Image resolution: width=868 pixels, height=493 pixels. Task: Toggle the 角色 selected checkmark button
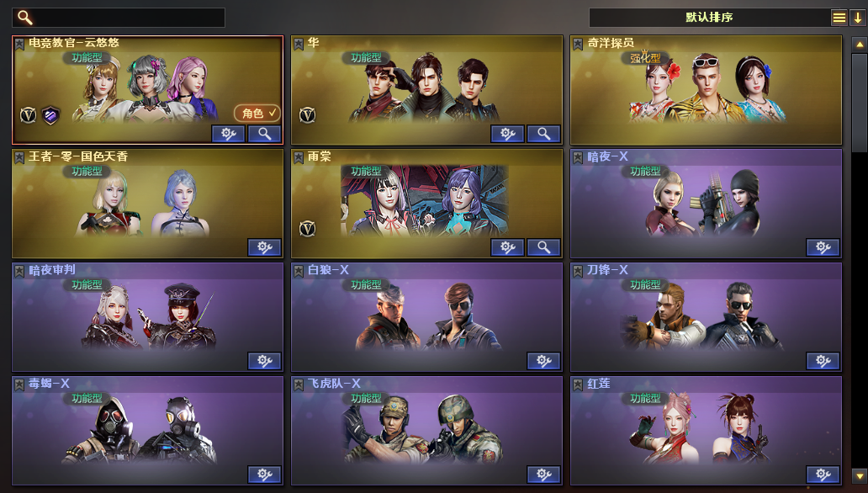[x=257, y=113]
